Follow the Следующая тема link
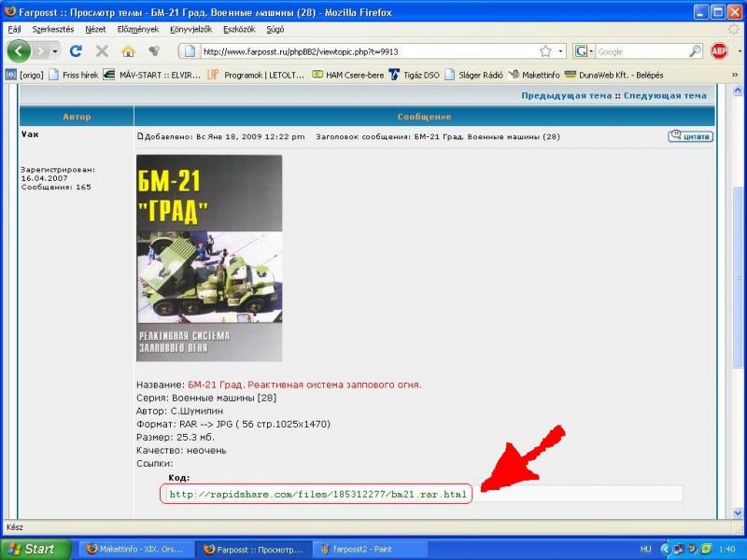The width and height of the screenshot is (747, 560). click(665, 95)
